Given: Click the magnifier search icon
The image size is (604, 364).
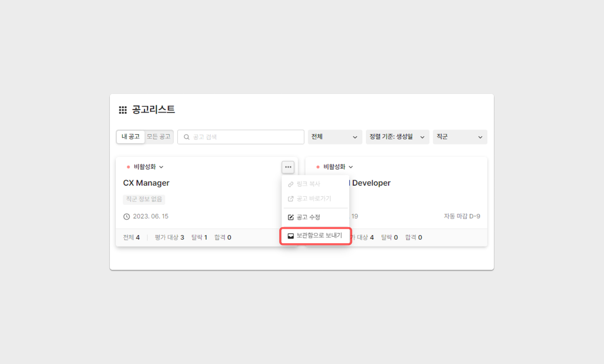Looking at the screenshot, I should tap(186, 137).
